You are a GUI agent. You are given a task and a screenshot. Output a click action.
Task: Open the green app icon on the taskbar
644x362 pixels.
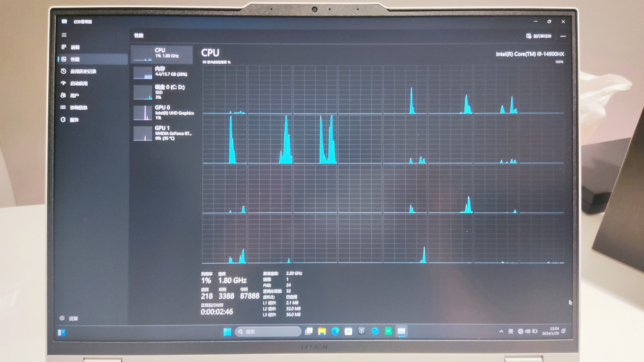388,331
